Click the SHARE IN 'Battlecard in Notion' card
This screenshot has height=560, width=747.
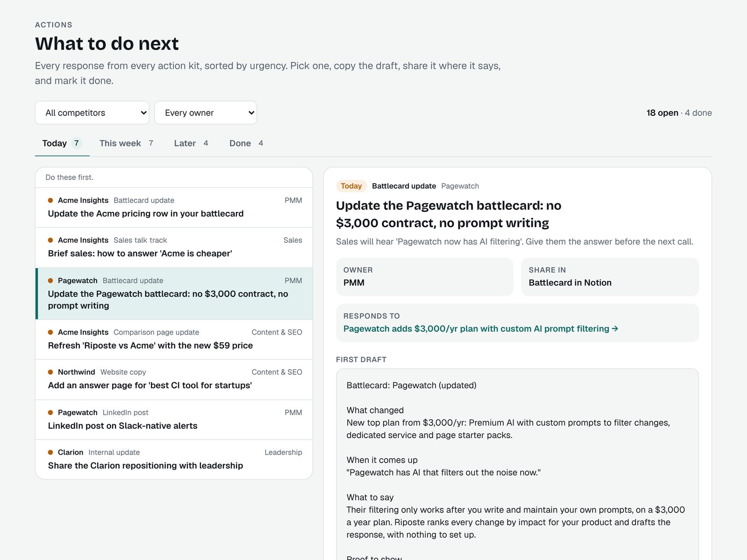click(x=610, y=277)
